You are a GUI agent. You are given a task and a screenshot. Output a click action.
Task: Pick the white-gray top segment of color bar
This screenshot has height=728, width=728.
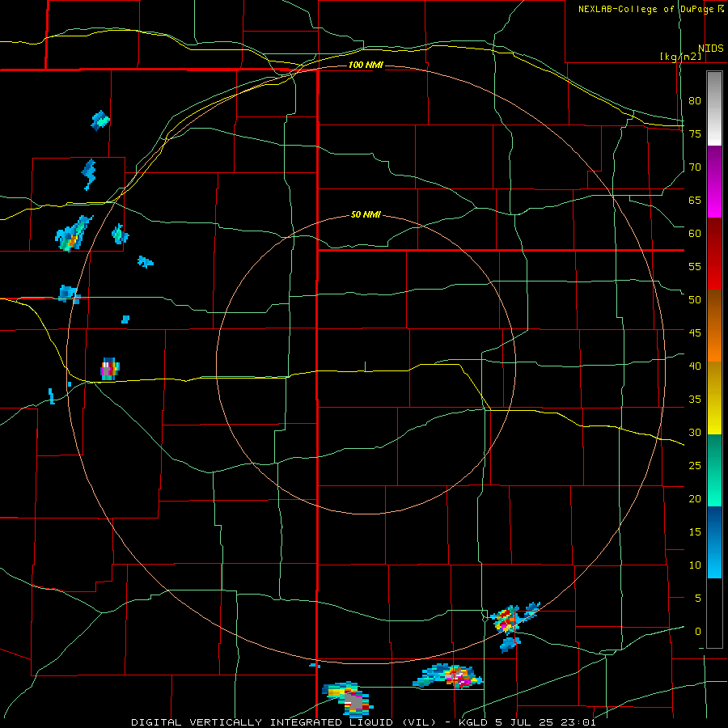pos(714,108)
